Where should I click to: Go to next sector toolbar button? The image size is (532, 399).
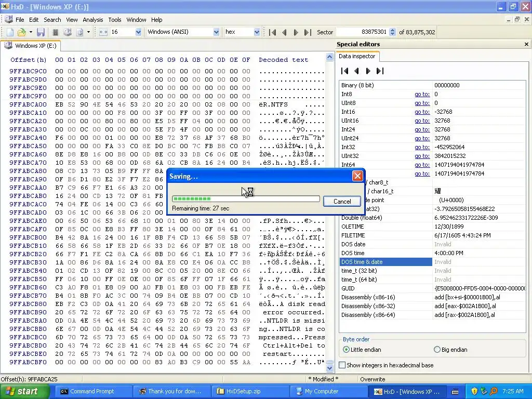[296, 32]
